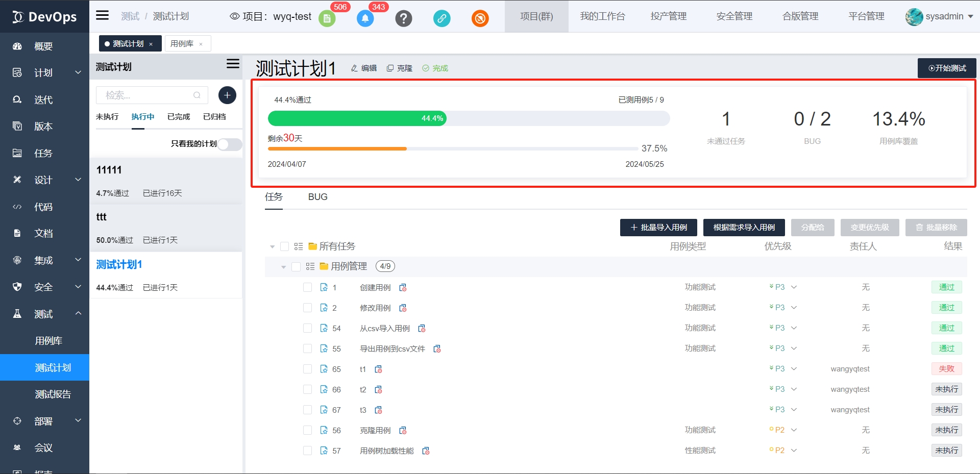Image resolution: width=980 pixels, height=474 pixels.
Task: Click the orange circular icon in header
Action: [480, 19]
